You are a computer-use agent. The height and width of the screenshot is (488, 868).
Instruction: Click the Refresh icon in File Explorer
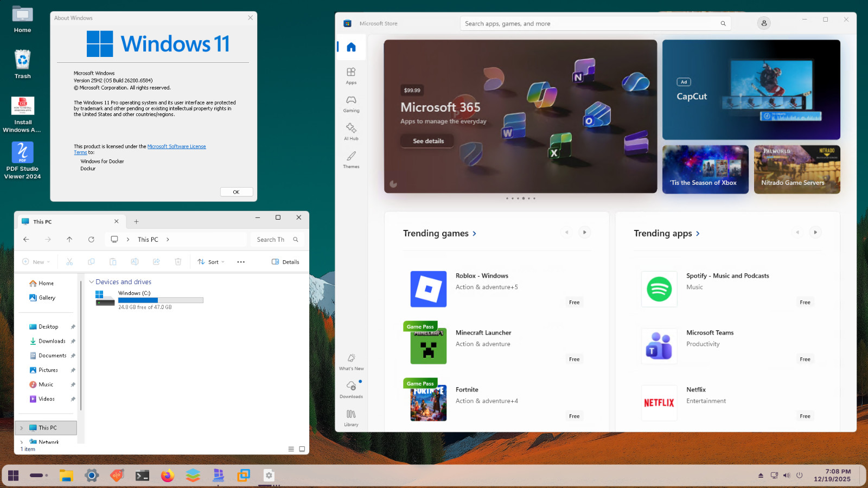[x=91, y=239]
